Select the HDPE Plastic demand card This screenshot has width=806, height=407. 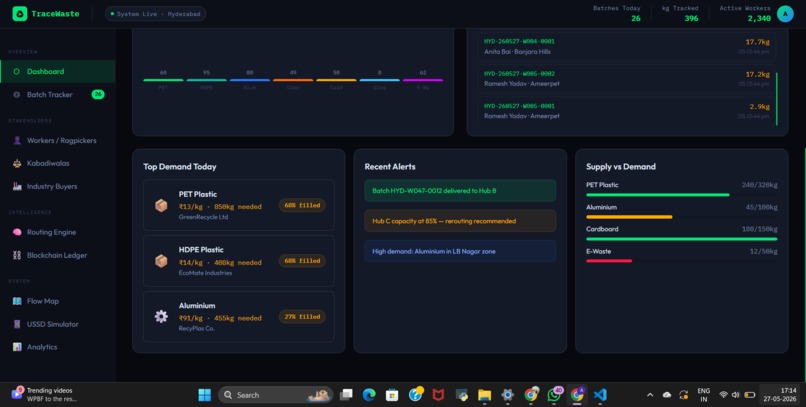click(239, 261)
